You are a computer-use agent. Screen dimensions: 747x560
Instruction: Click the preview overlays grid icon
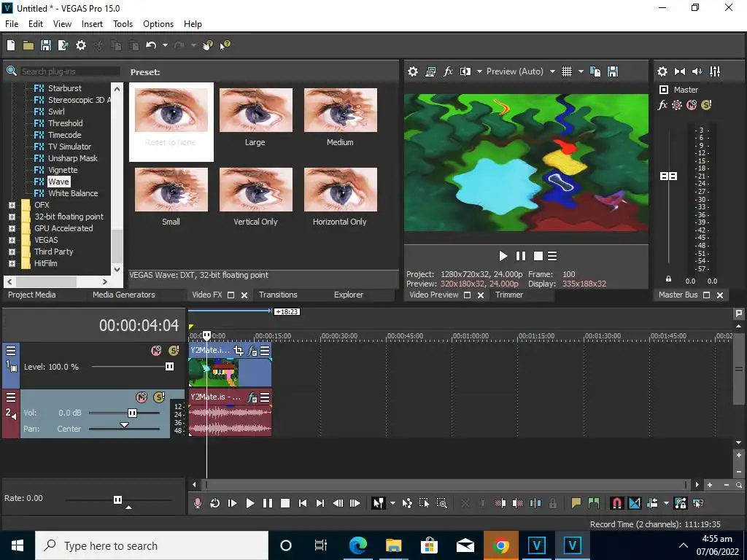click(x=566, y=71)
